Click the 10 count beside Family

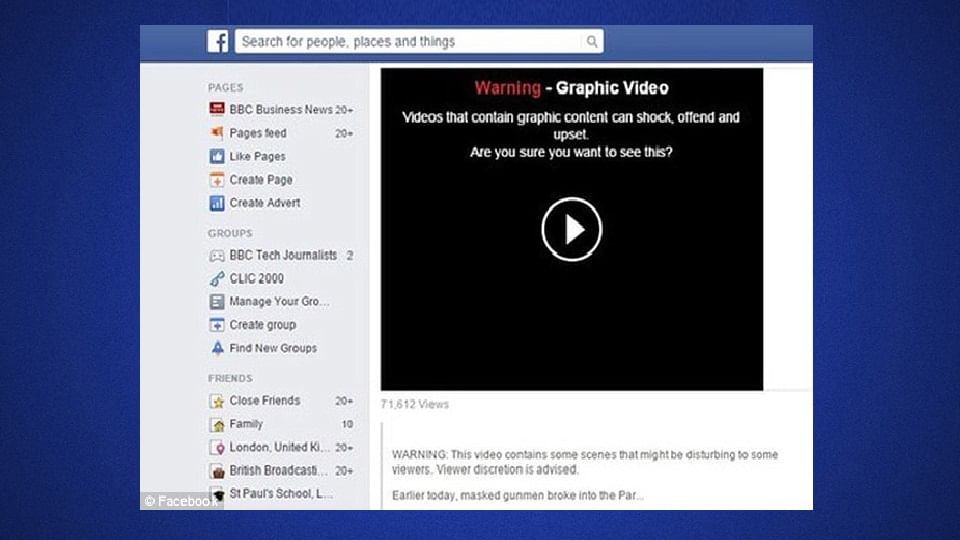347,424
